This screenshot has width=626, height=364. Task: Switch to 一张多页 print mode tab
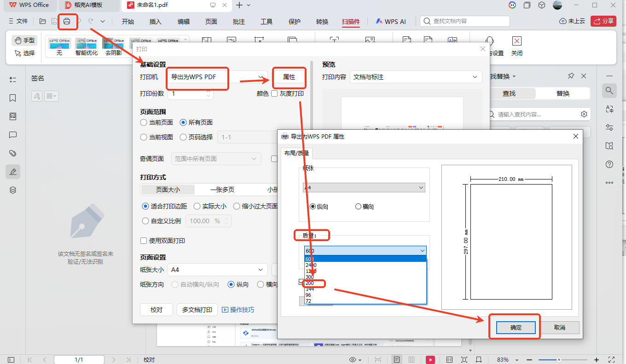coord(222,190)
